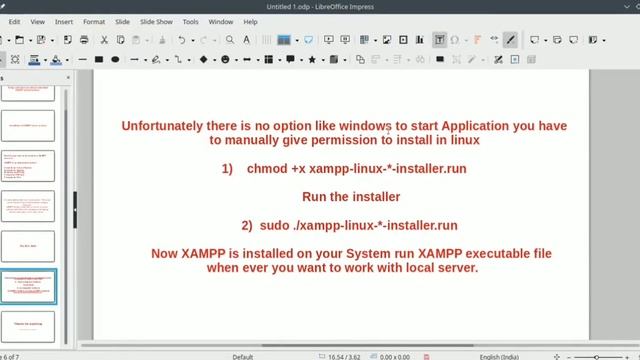Click the Print icon
The width and height of the screenshot is (640, 360).
coord(84,40)
